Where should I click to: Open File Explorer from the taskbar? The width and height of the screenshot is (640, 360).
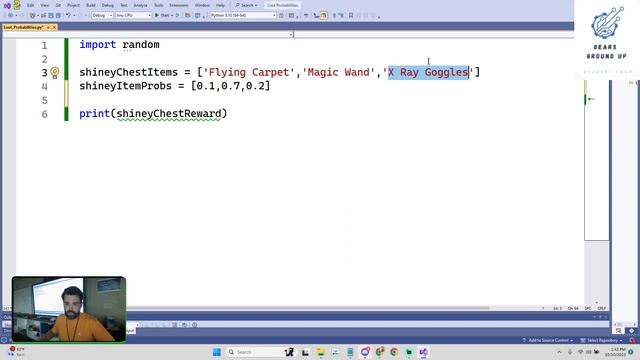(x=320, y=352)
